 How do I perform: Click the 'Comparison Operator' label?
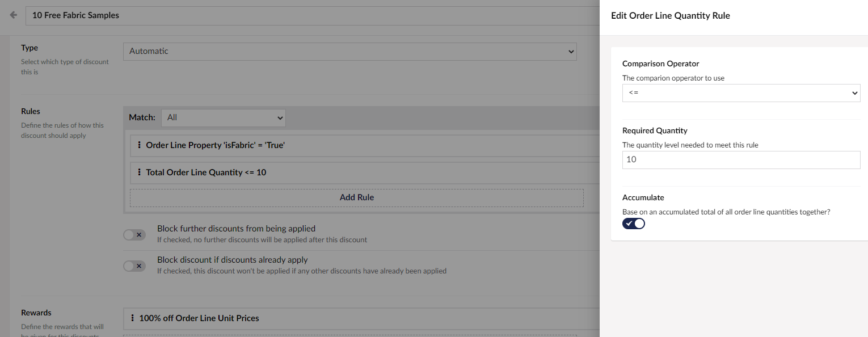pyautogui.click(x=661, y=64)
